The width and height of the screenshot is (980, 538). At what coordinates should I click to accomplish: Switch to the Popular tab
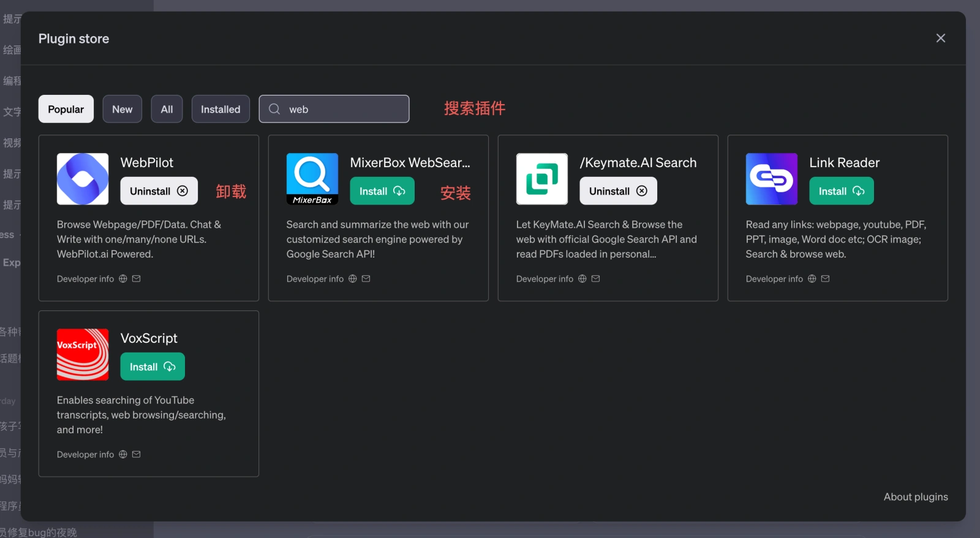(66, 109)
